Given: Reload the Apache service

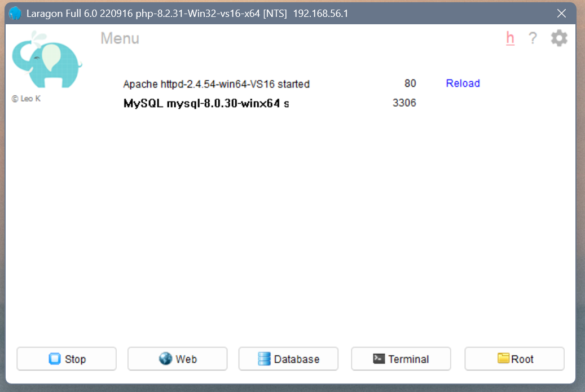Looking at the screenshot, I should pos(463,83).
